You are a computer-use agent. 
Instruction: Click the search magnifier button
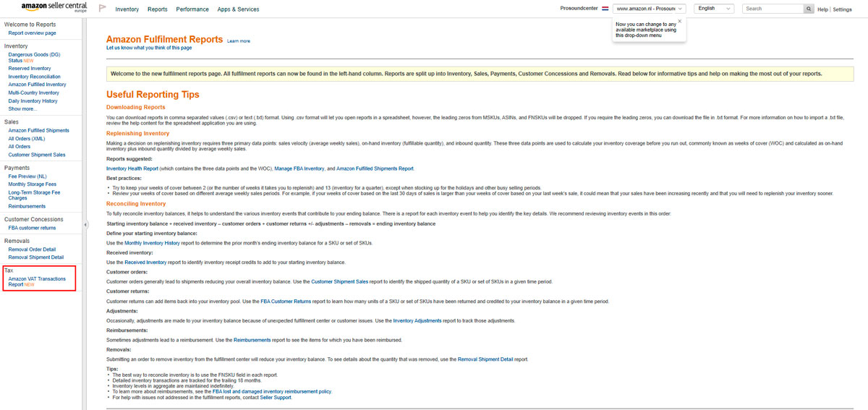[x=808, y=9]
